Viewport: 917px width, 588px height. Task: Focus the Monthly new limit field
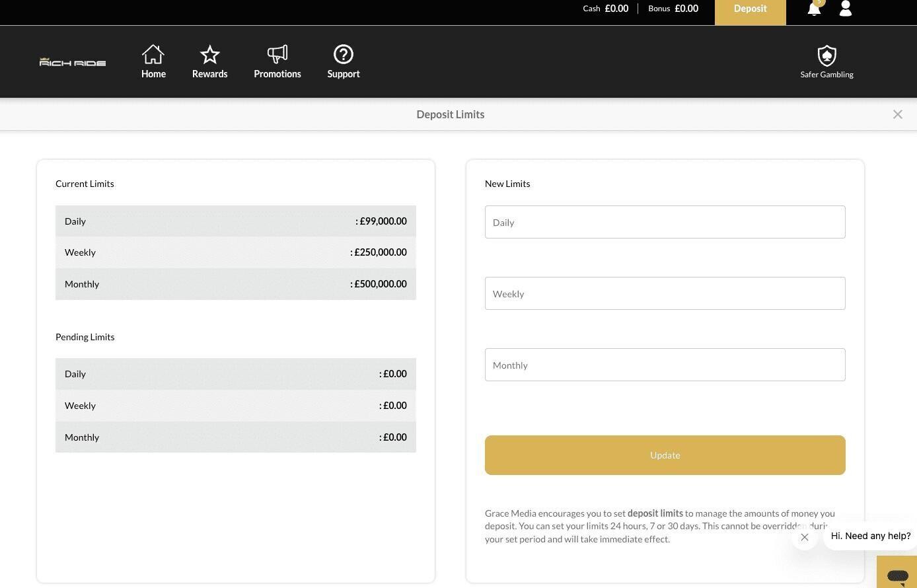[665, 365]
